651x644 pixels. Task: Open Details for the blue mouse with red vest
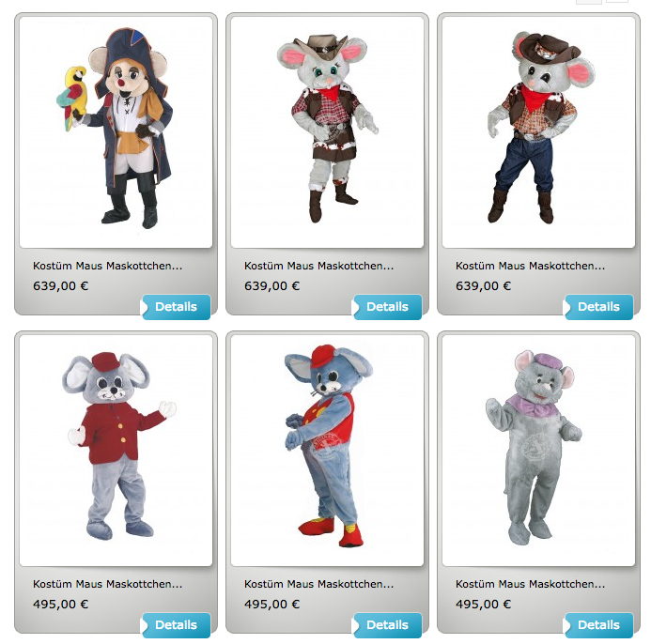click(x=387, y=625)
